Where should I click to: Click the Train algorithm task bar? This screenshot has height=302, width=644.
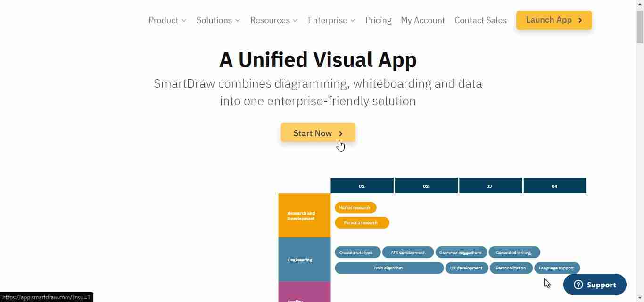tap(388, 268)
